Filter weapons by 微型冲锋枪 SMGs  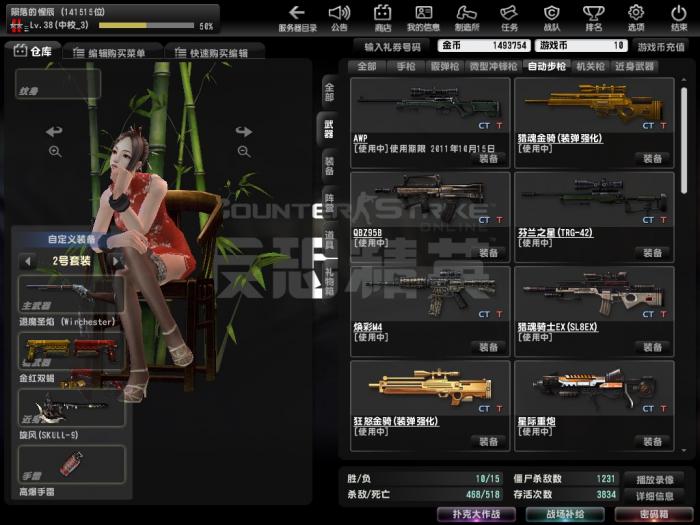point(493,67)
